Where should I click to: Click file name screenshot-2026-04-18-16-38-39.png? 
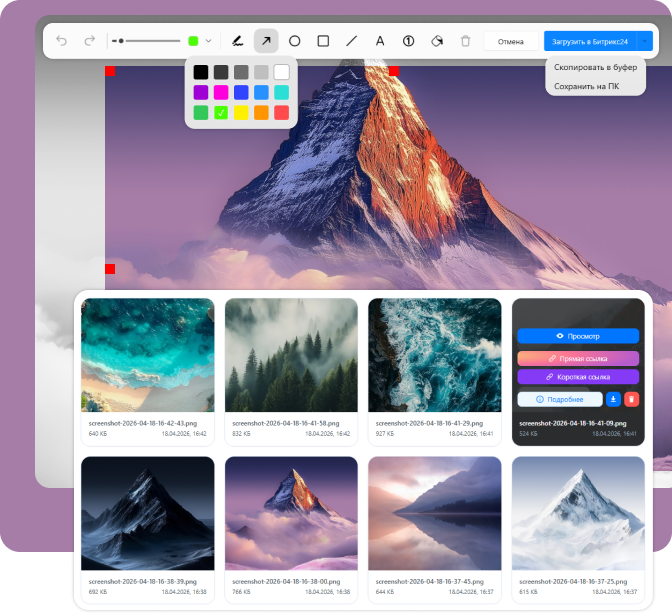click(x=143, y=581)
